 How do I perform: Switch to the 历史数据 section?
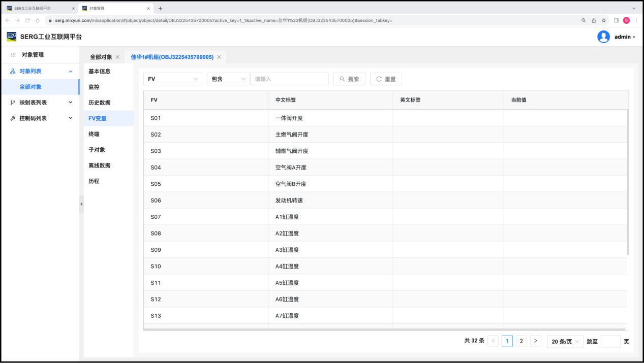pyautogui.click(x=99, y=103)
